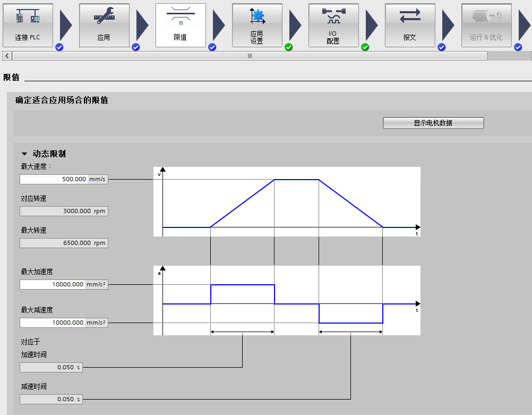Click the 对应转速 label

[33, 198]
